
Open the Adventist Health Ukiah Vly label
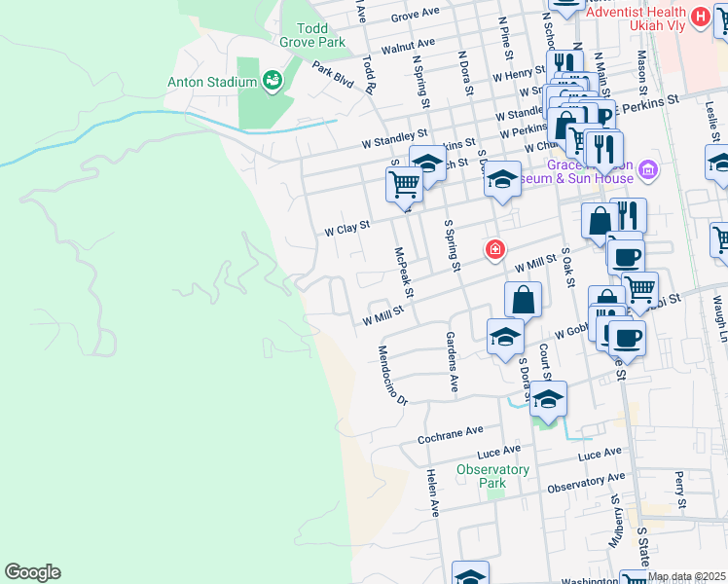point(636,18)
